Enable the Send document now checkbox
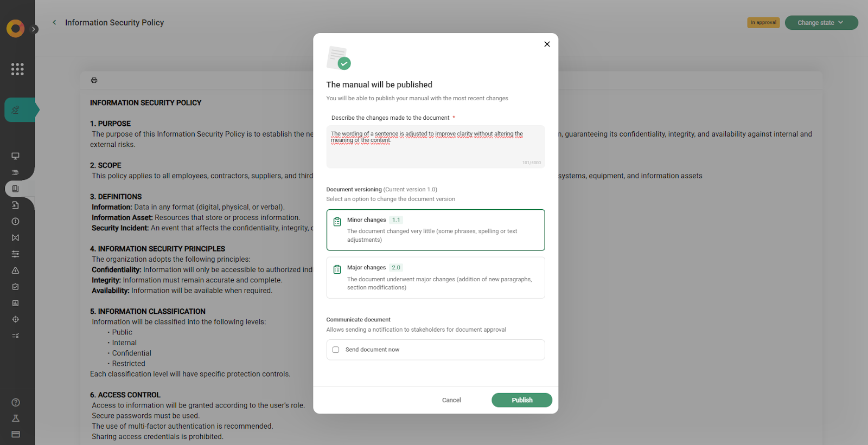This screenshot has width=868, height=445. click(x=336, y=350)
